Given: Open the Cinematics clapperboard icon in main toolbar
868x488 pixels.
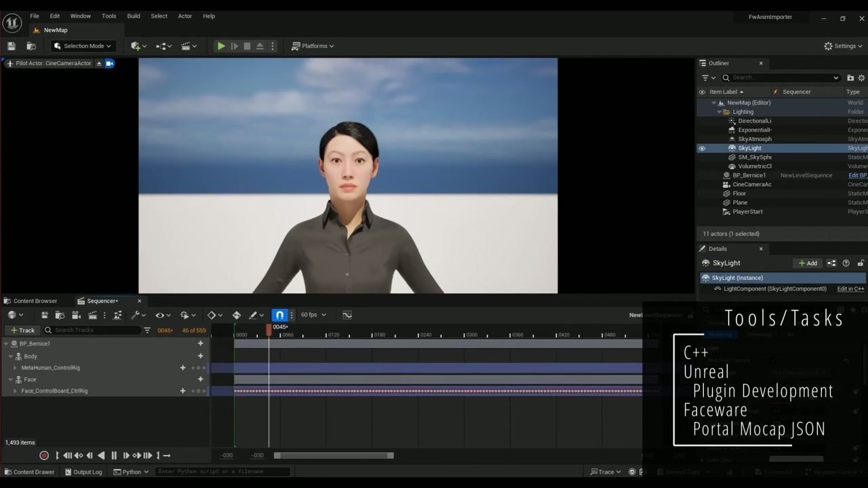Looking at the screenshot, I should tap(189, 46).
